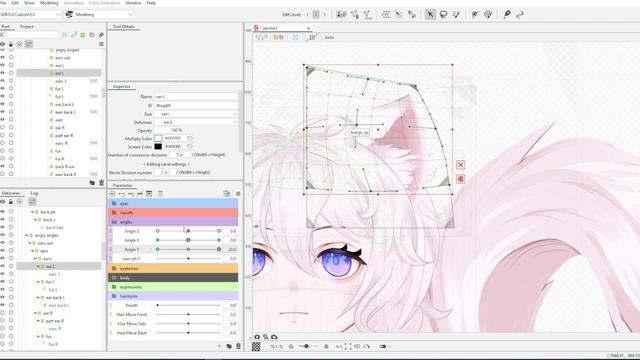
Task: Open the Window menu
Action: pos(133,3)
